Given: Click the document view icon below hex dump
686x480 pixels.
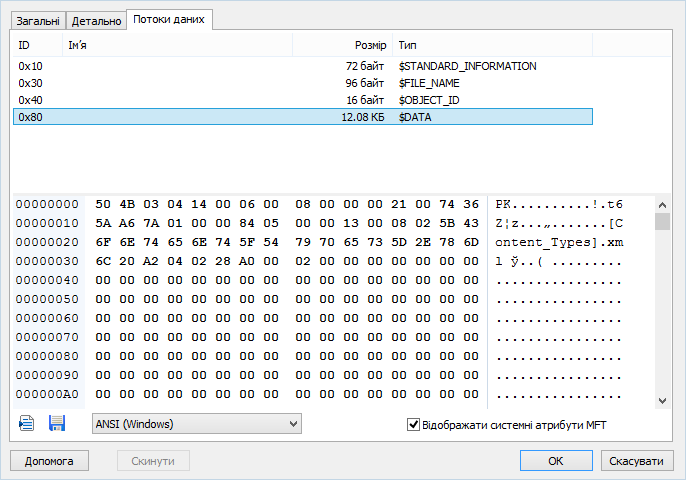Looking at the screenshot, I should 27,424.
